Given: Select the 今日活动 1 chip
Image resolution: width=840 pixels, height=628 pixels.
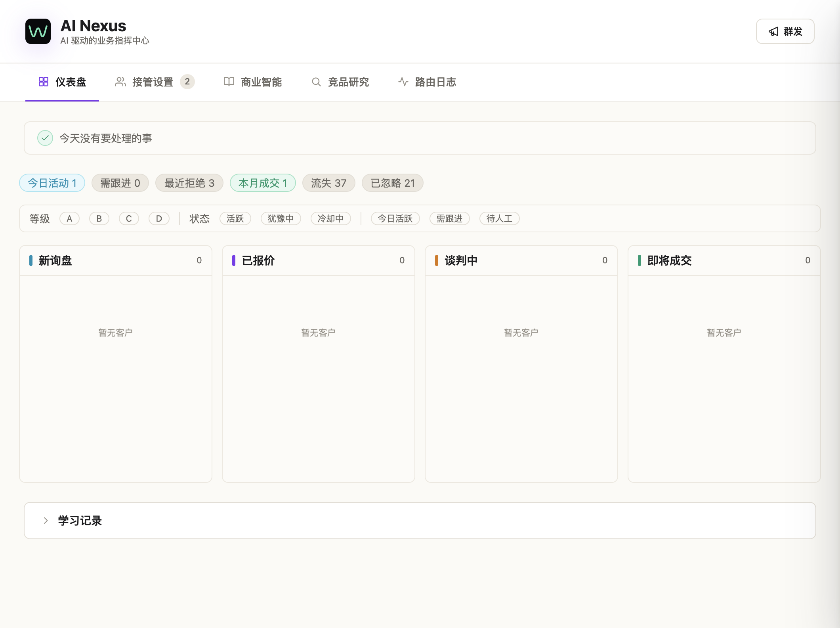Looking at the screenshot, I should [52, 183].
